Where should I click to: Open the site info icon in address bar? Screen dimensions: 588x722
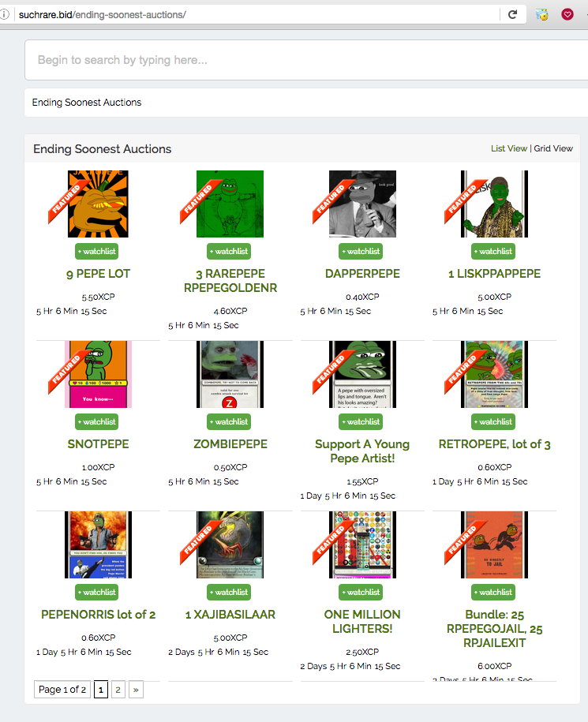tap(4, 14)
